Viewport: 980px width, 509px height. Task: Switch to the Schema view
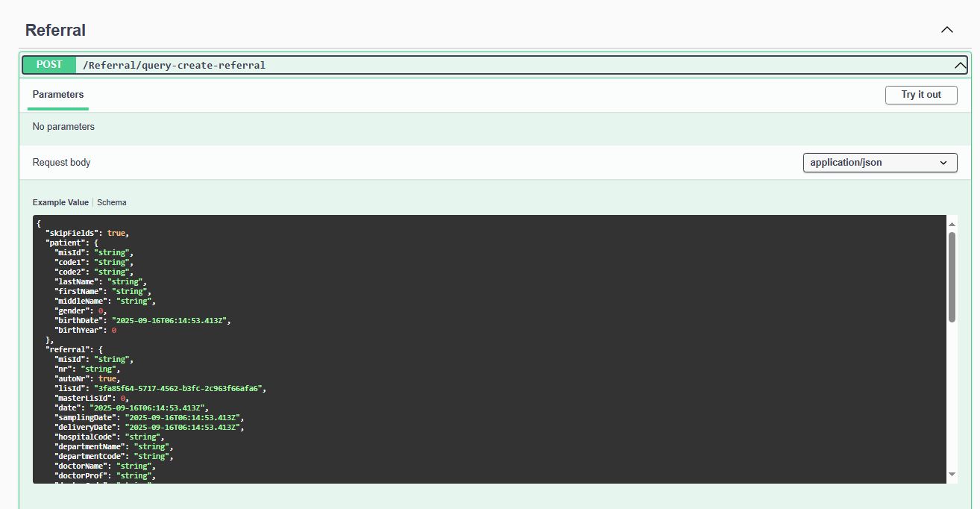(112, 202)
